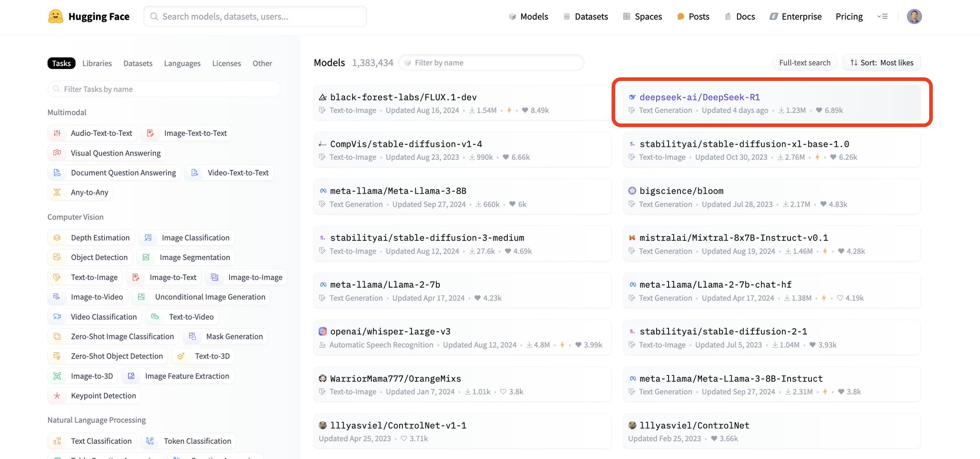Click the Video-Text-to-Text task icon

(194, 172)
